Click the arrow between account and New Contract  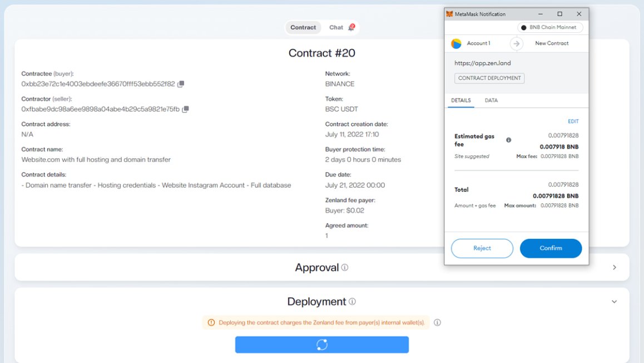coord(516,43)
